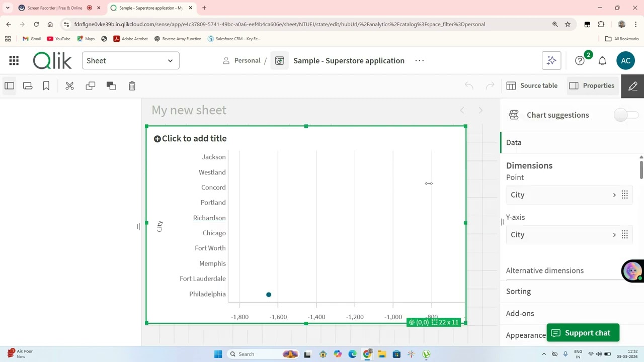The image size is (644, 362).
Task: Open the Qlik navigation grid menu
Action: pos(14,61)
